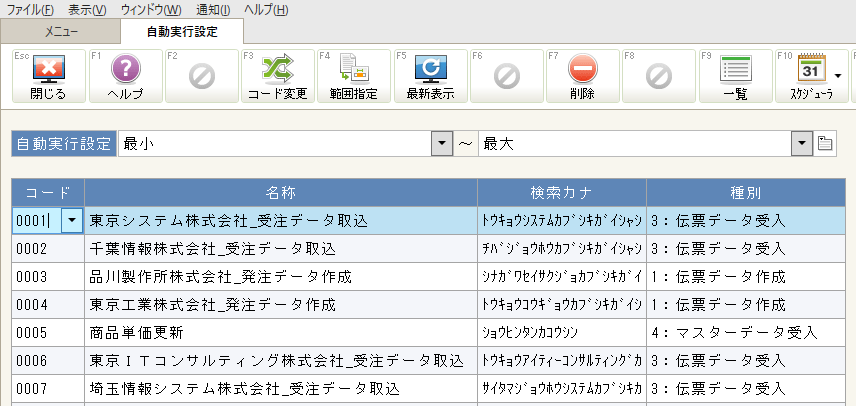Click the disabled F6 toolbar button
This screenshot has width=856, height=406.
pos(507,76)
